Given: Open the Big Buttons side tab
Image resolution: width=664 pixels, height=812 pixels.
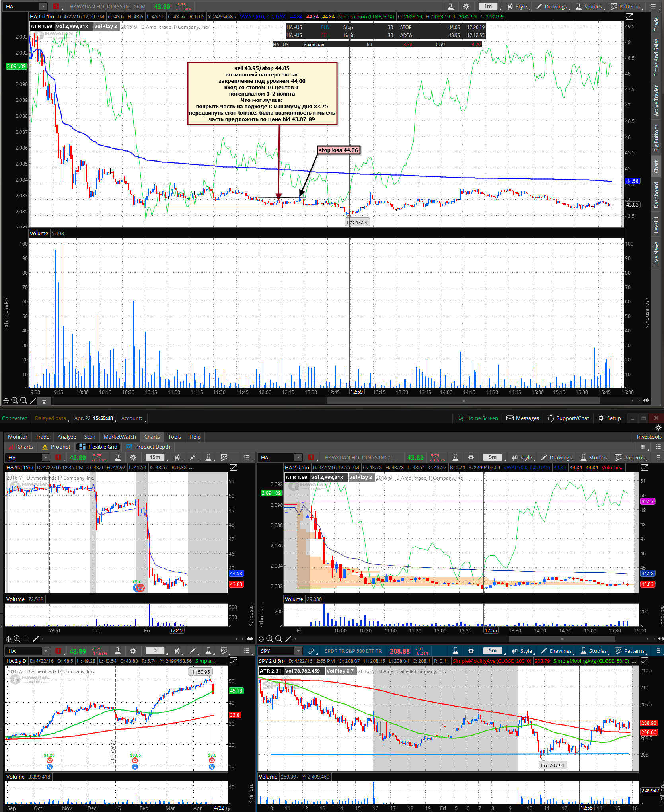Looking at the screenshot, I should coord(656,138).
